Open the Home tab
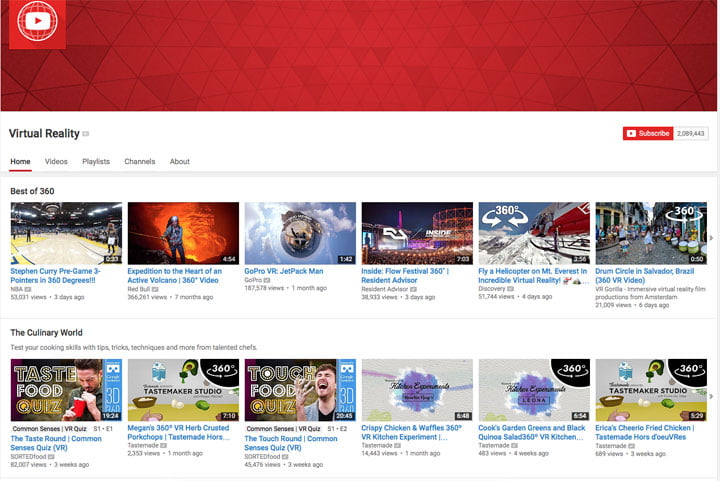The width and height of the screenshot is (720, 481). click(20, 162)
